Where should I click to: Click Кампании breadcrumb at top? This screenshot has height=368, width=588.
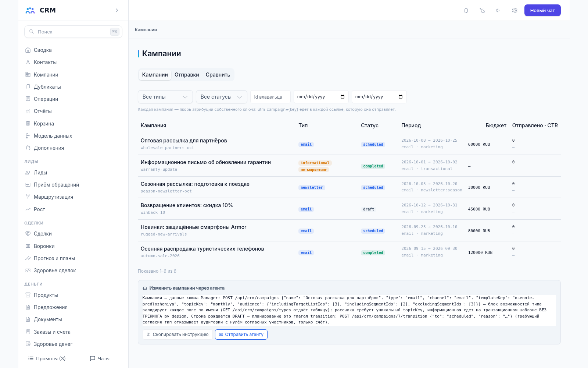pyautogui.click(x=146, y=30)
